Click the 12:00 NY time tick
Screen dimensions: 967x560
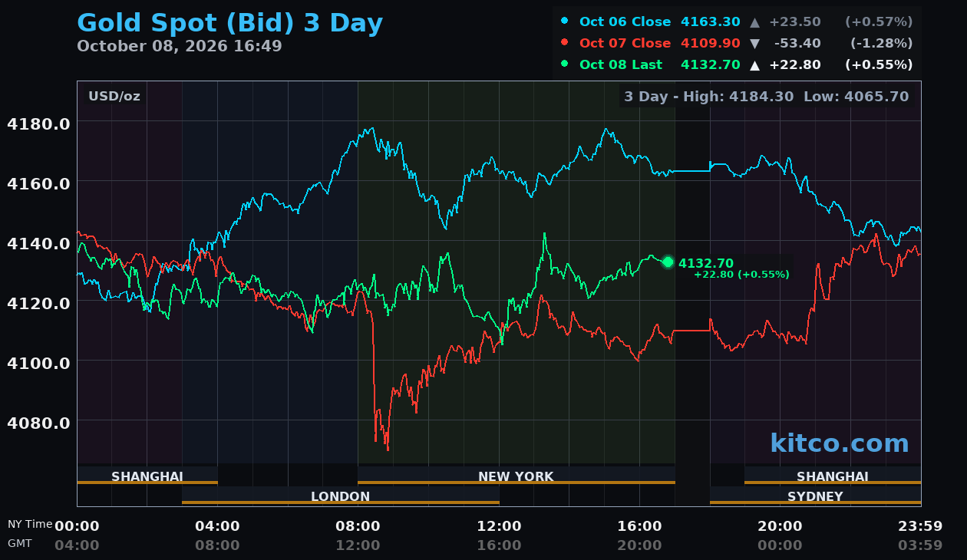(x=499, y=526)
